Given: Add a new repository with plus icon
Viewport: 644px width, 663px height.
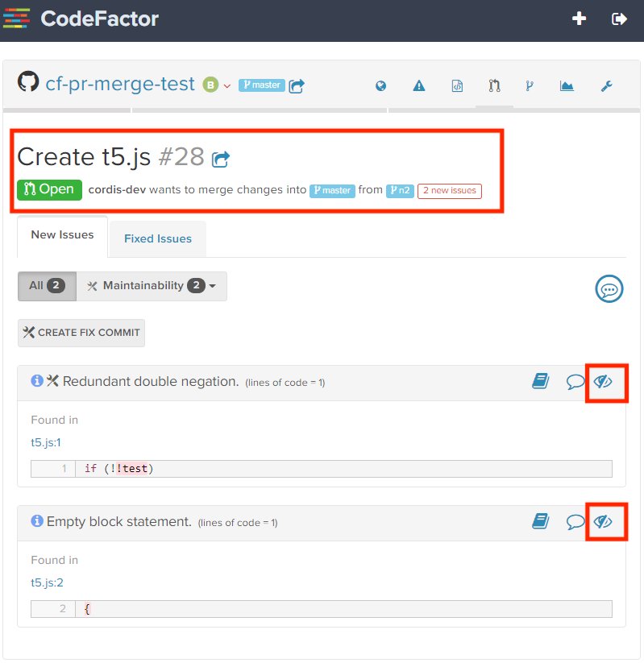Looking at the screenshot, I should point(579,19).
